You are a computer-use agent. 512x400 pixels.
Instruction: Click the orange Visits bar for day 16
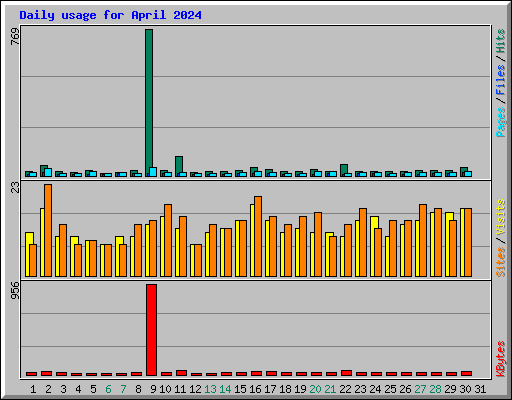pos(258,236)
